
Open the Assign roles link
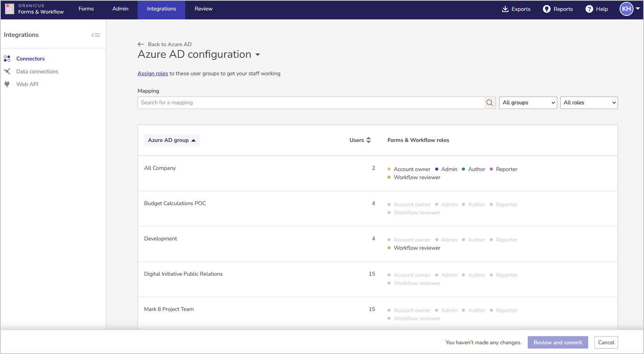(152, 73)
